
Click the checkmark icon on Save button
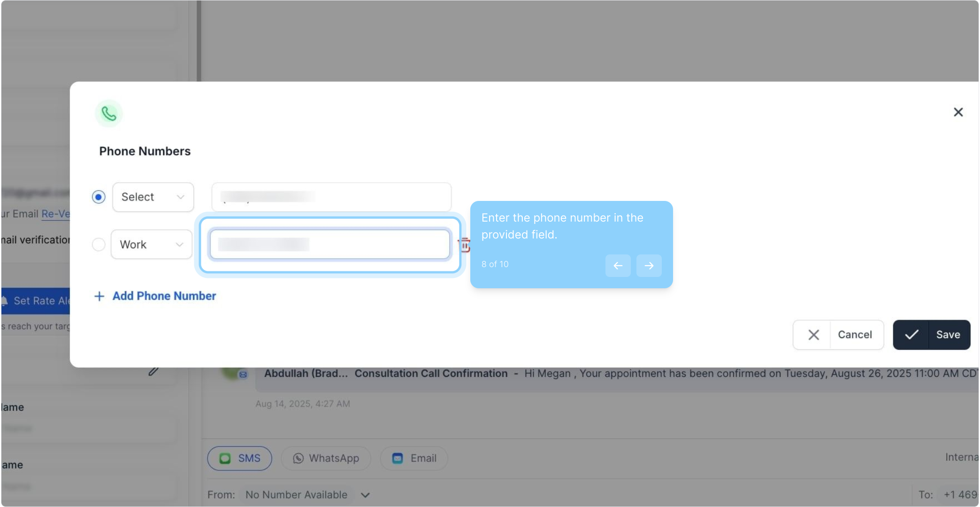911,335
